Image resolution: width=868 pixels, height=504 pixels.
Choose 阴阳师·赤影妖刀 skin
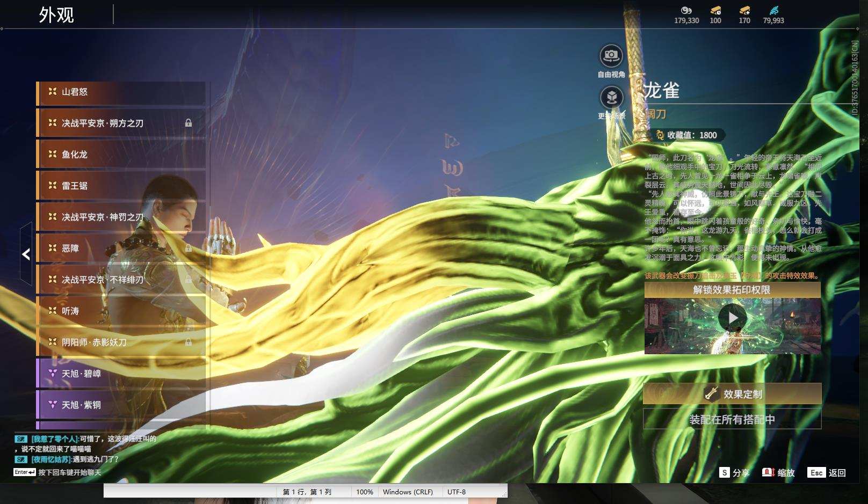pos(121,342)
